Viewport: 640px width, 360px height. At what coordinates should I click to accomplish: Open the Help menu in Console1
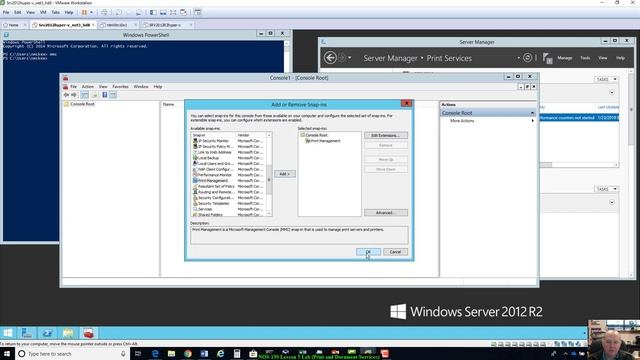pos(158,87)
